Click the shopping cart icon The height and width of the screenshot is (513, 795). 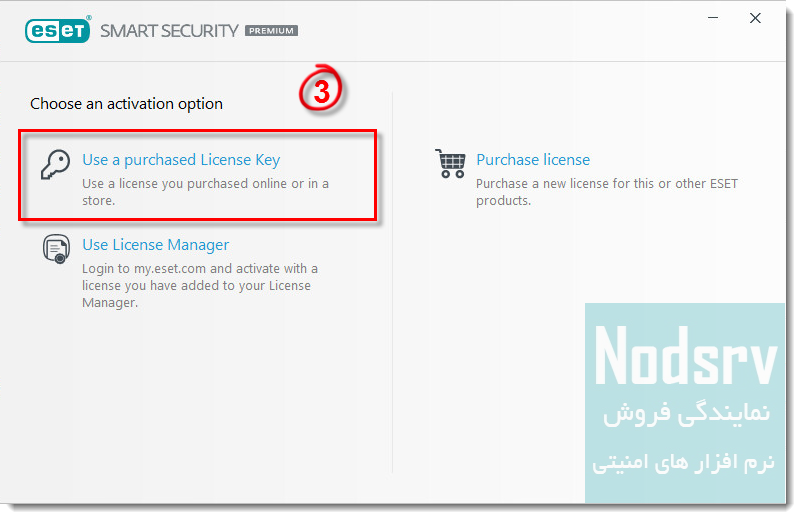[450, 163]
